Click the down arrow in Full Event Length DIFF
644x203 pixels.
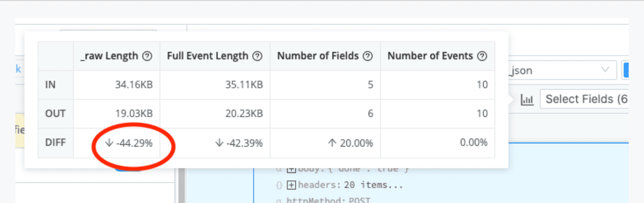tap(219, 143)
